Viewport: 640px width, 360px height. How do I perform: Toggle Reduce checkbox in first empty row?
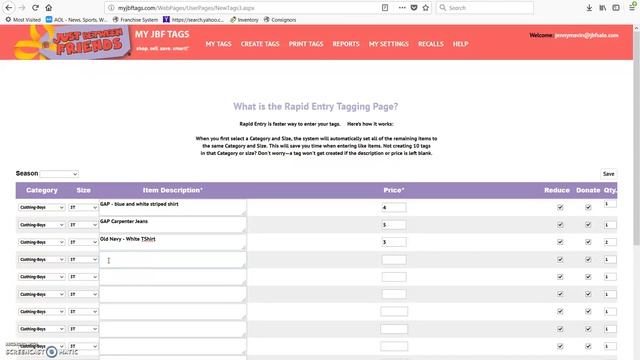560,260
